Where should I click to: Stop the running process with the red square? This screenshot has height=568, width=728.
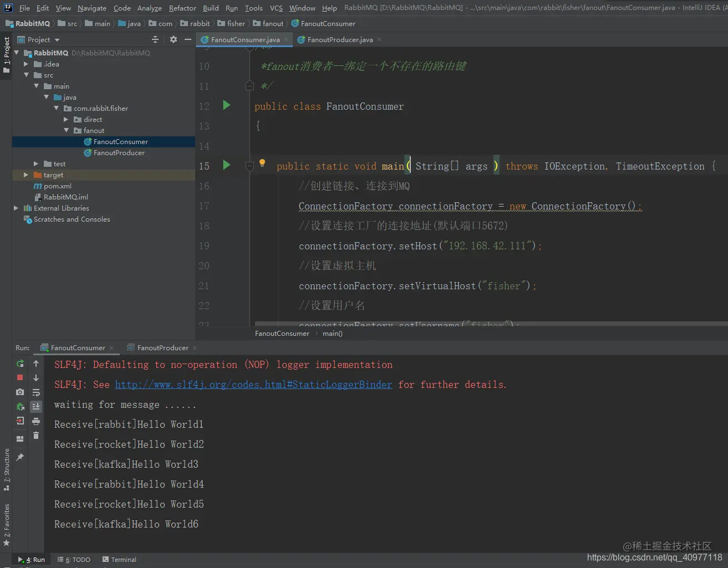20,377
